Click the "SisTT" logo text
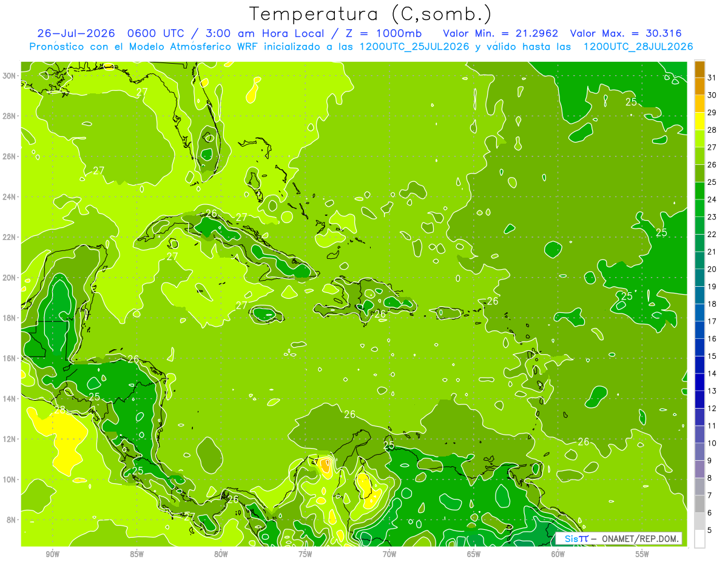Screen dimensions: 728x562 point(576,538)
